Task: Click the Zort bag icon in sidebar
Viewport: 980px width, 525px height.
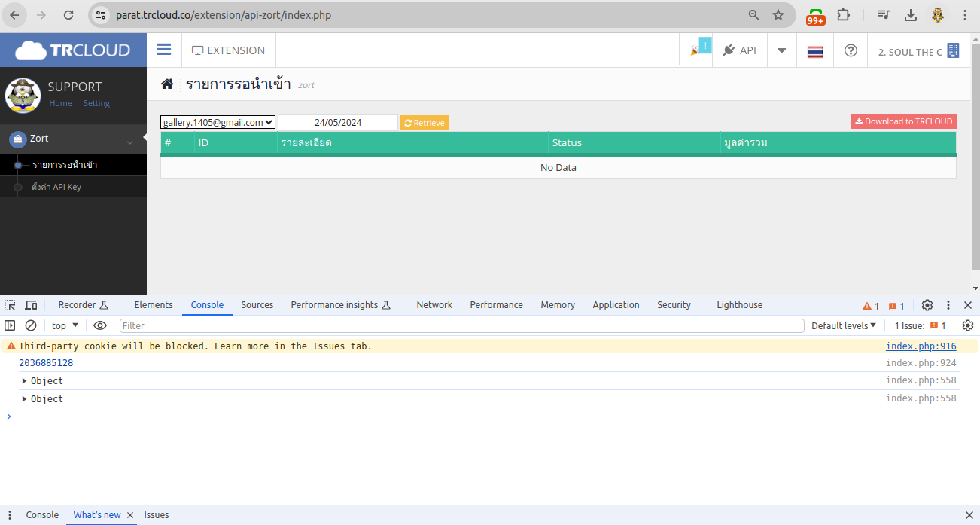Action: click(18, 139)
